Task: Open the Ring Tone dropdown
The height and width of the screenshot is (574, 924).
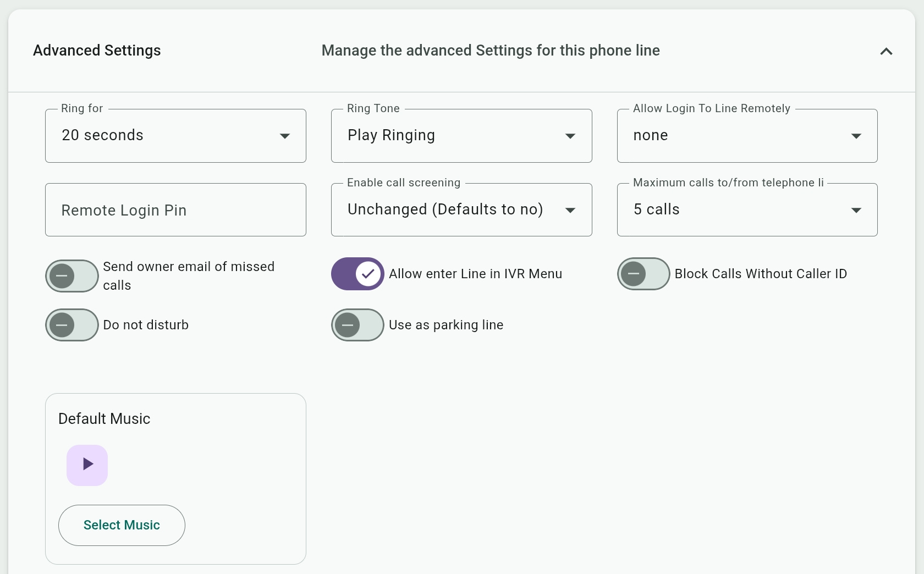Action: click(461, 136)
